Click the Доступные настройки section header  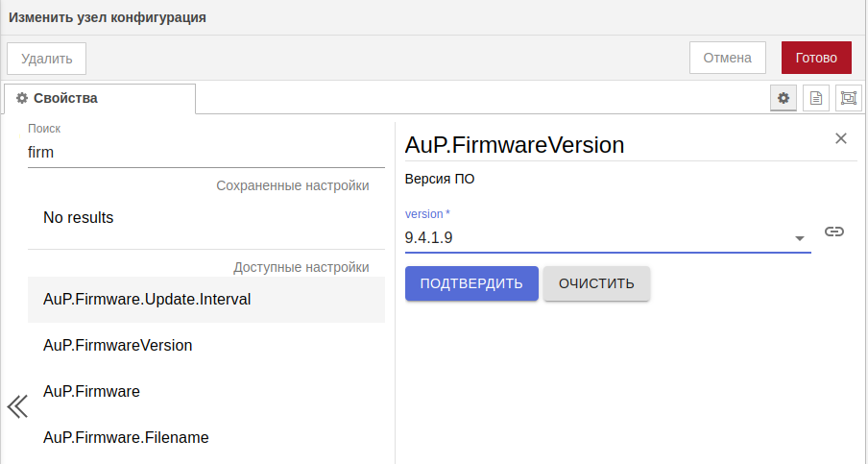click(301, 267)
